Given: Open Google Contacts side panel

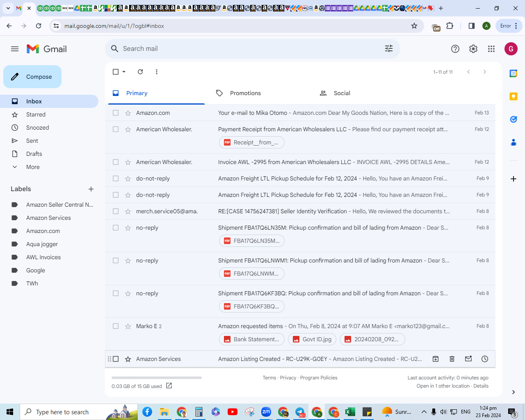Looking at the screenshot, I should pos(513,142).
